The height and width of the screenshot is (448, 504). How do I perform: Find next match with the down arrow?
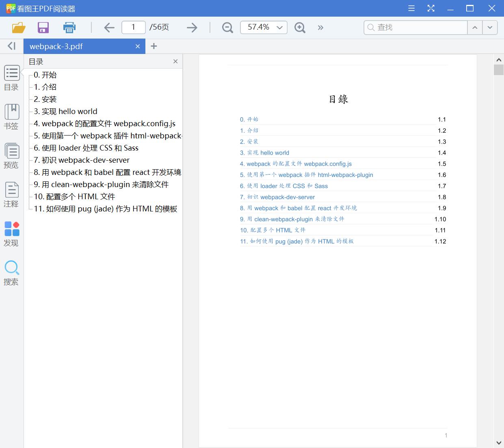point(490,27)
